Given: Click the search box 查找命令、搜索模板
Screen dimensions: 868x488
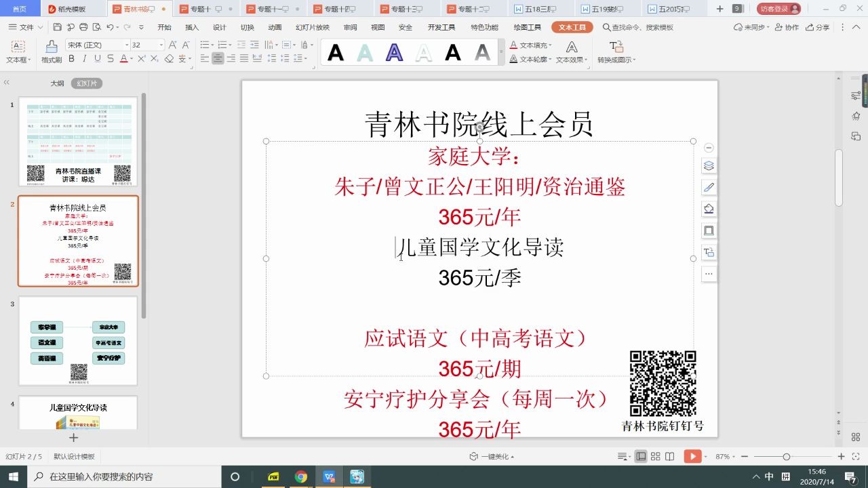Looking at the screenshot, I should [x=637, y=27].
